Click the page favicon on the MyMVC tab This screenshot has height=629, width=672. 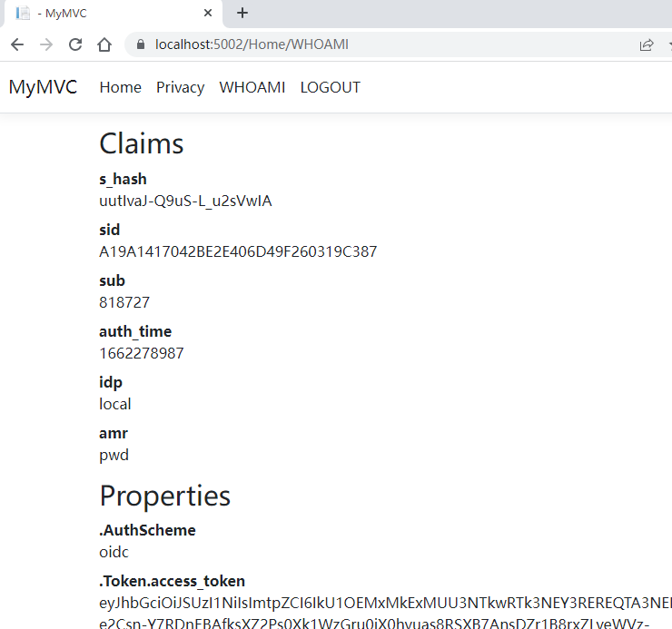click(23, 14)
